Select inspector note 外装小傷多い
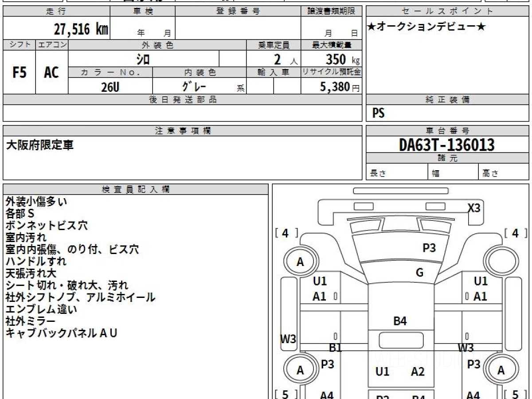Screen dimensions: 532x399 [x=36, y=202]
